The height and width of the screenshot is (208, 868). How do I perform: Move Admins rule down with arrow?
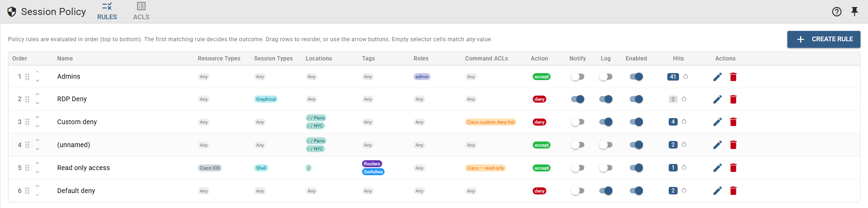point(38,81)
